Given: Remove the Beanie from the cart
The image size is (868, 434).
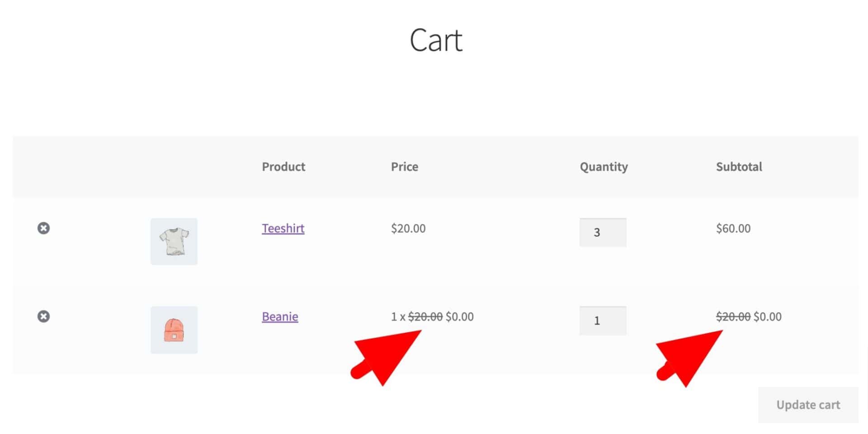Looking at the screenshot, I should tap(43, 316).
